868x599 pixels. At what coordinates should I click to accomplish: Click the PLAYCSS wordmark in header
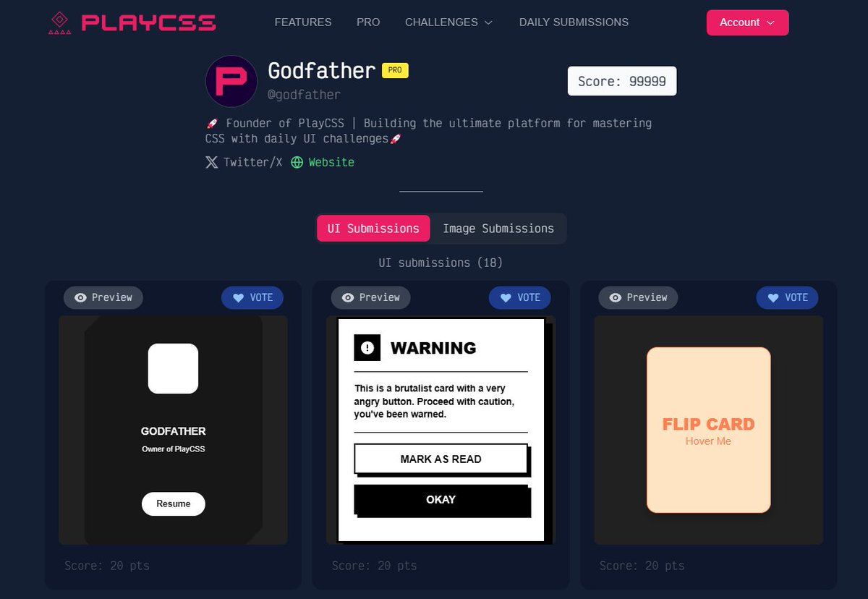(148, 22)
